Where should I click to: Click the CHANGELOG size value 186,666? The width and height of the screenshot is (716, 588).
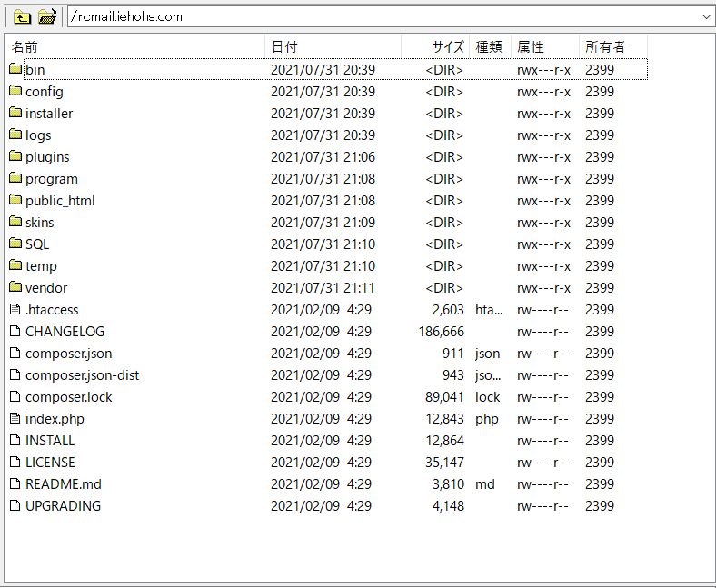(441, 331)
